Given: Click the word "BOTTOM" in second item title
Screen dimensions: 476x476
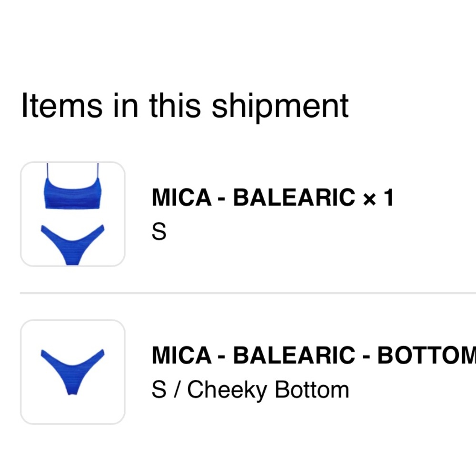Looking at the screenshot, I should click(x=426, y=355).
